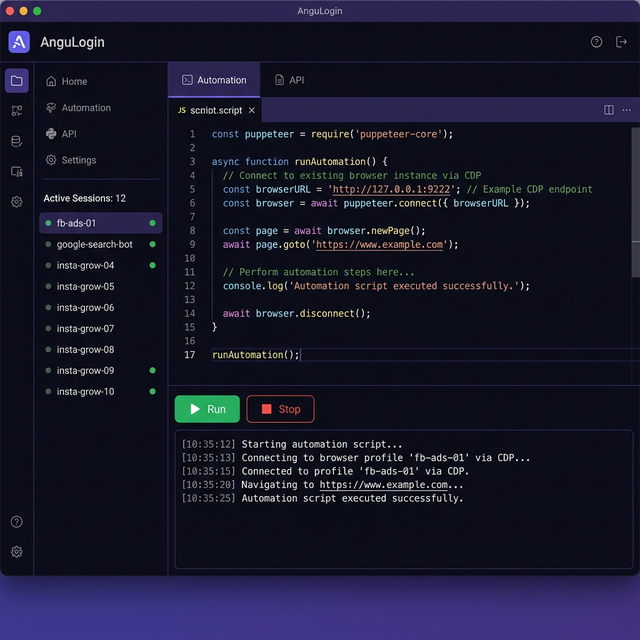Click the Automation tab terminal icon
640x640 pixels.
point(187,80)
